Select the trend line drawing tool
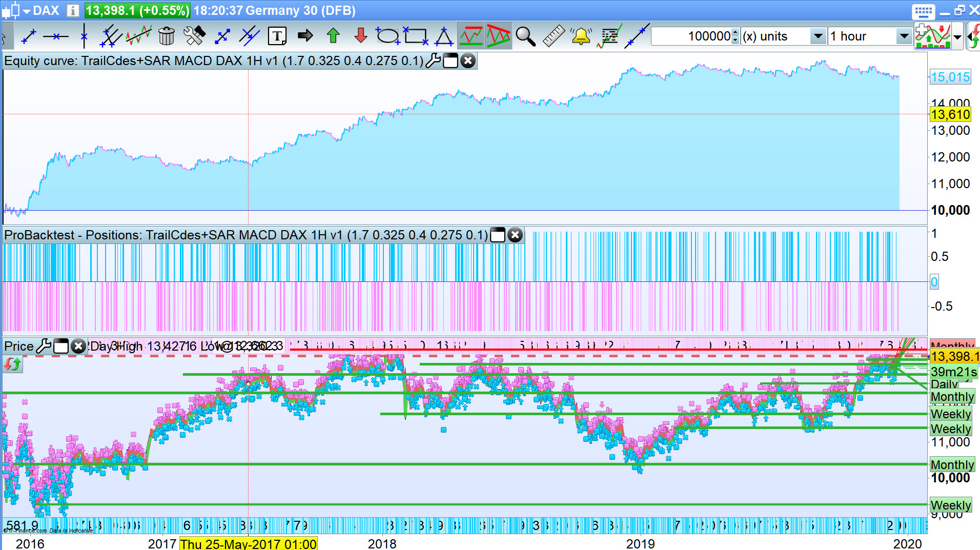 (x=28, y=36)
